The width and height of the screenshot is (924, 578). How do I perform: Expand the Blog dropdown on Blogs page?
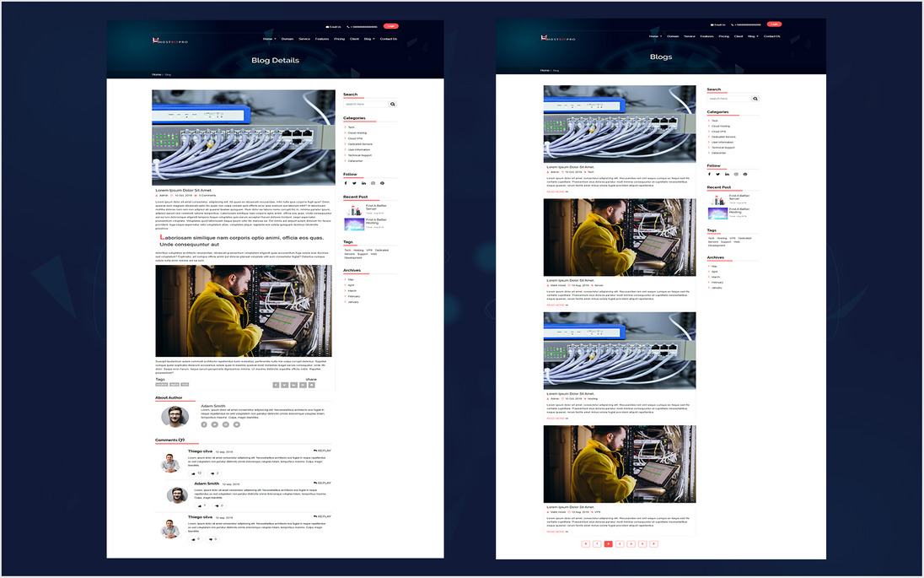[x=753, y=36]
